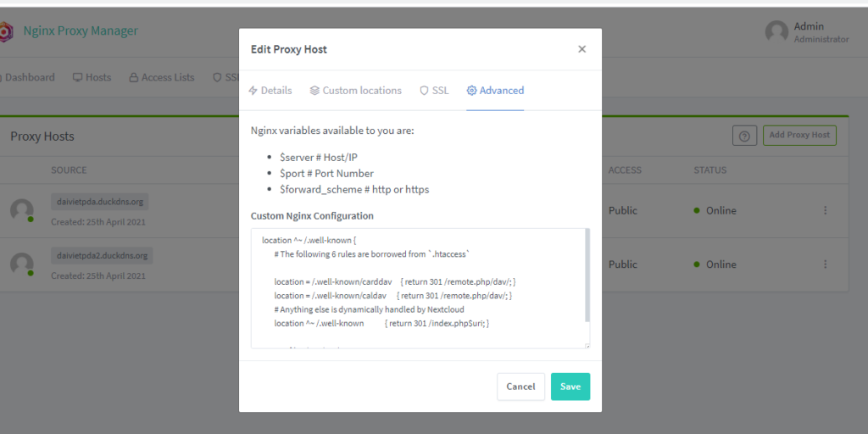Switch to the Custom locations tab
868x434 pixels.
(355, 91)
